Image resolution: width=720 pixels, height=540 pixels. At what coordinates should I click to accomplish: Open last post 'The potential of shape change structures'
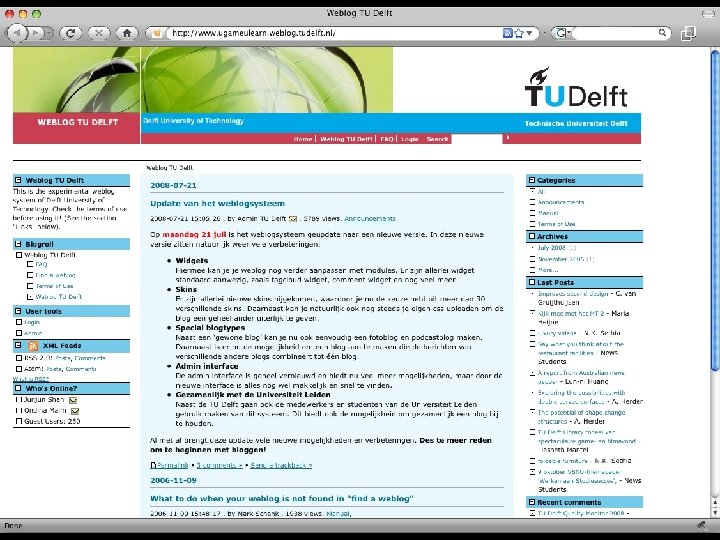click(x=581, y=416)
